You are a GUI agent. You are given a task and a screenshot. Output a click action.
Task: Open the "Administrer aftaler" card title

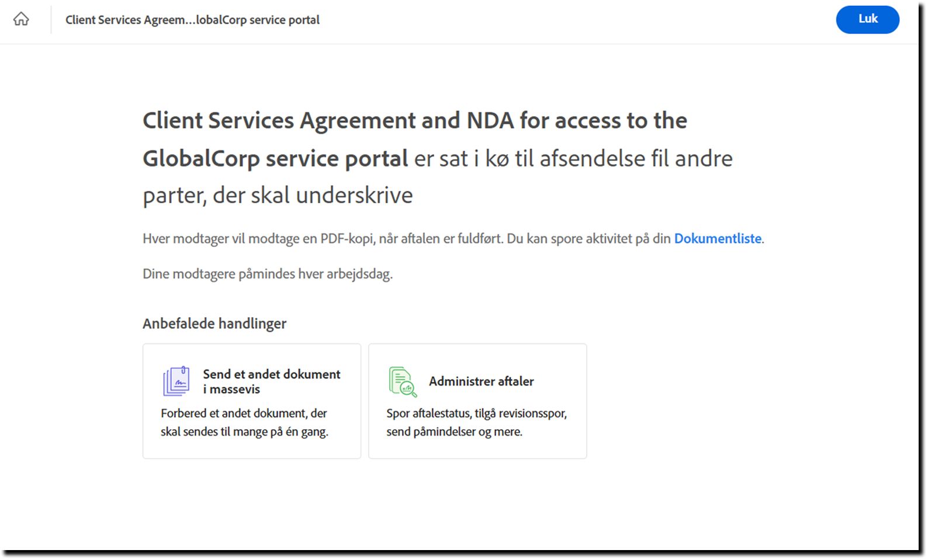[x=481, y=381]
